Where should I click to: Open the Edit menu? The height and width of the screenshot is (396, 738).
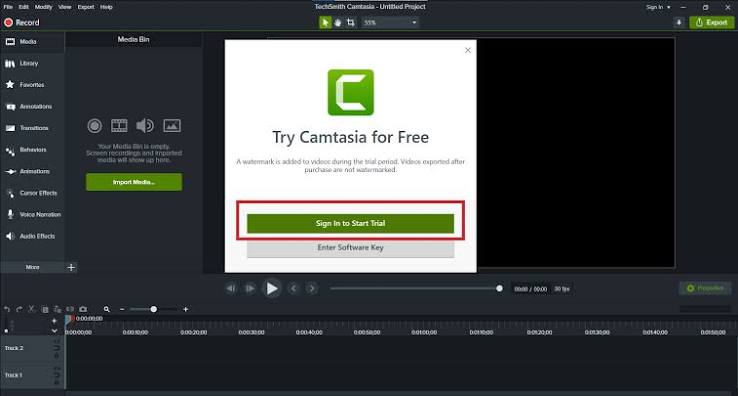tap(24, 7)
